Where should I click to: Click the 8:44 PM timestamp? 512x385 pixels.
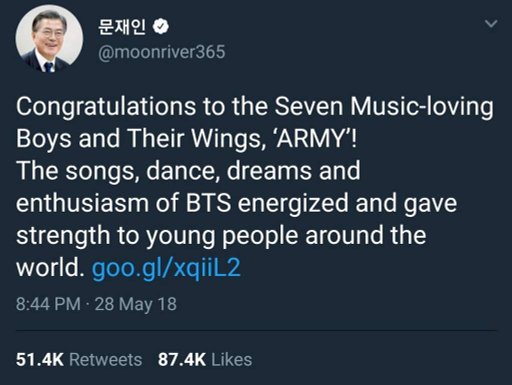48,304
